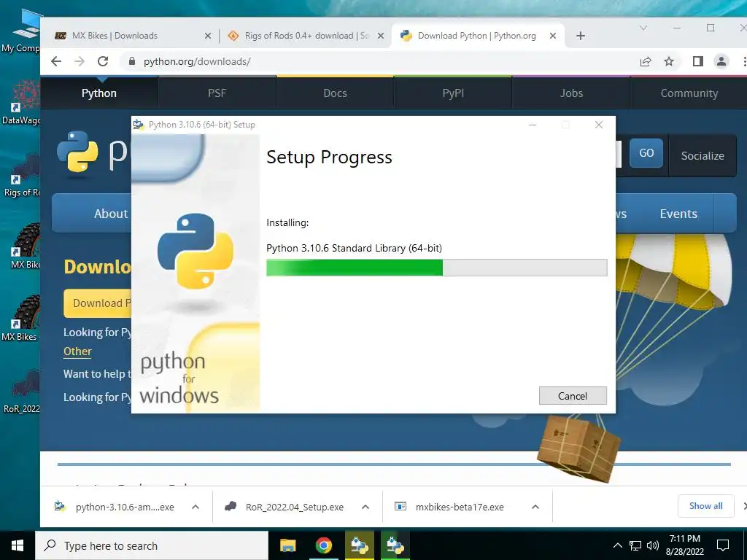Expand options for mxbikes-beta17e.exe download

pyautogui.click(x=535, y=507)
